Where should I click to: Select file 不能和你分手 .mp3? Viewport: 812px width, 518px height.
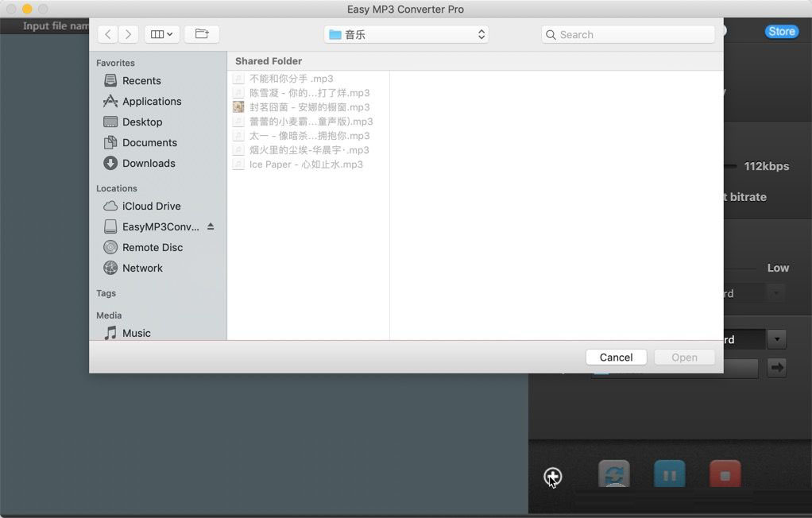point(310,79)
